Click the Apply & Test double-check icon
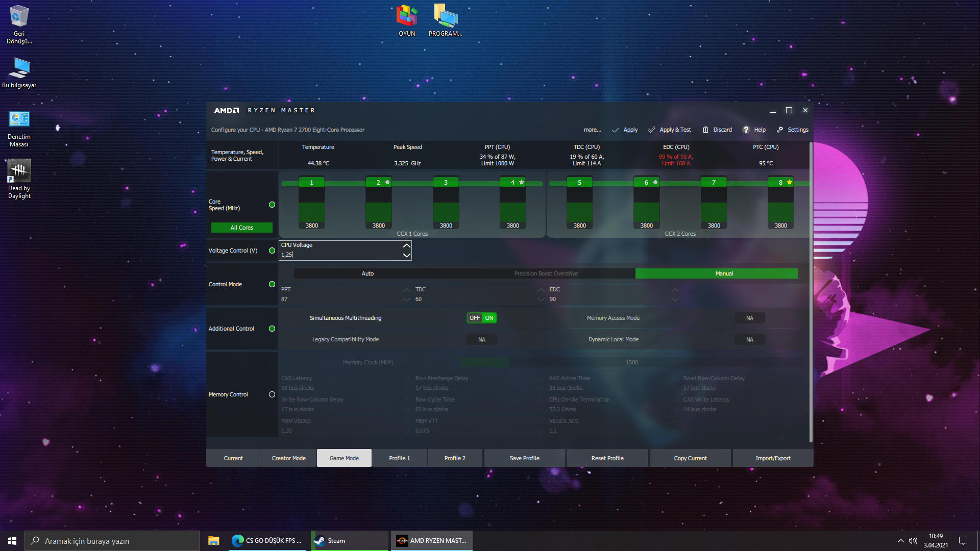Image resolution: width=980 pixels, height=551 pixels. (652, 130)
